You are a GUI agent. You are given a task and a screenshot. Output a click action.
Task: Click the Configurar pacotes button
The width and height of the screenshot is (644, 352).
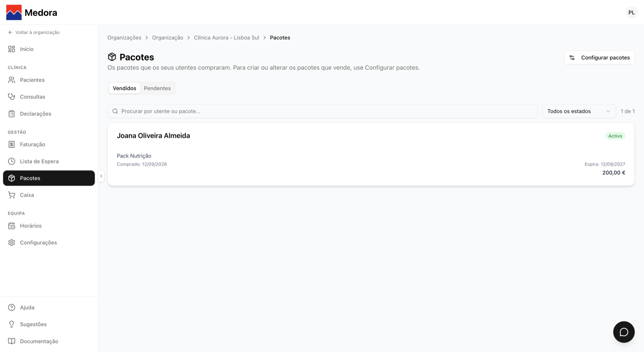point(599,58)
